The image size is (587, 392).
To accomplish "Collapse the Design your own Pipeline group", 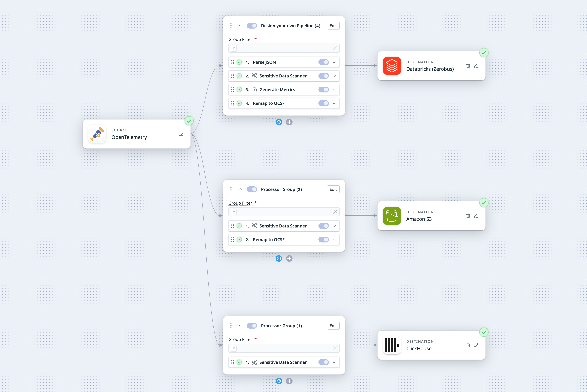I will click(240, 25).
